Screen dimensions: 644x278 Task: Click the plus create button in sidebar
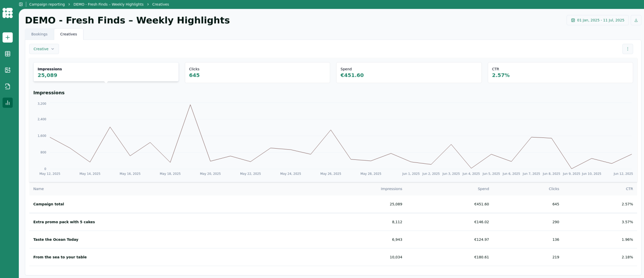[8, 37]
